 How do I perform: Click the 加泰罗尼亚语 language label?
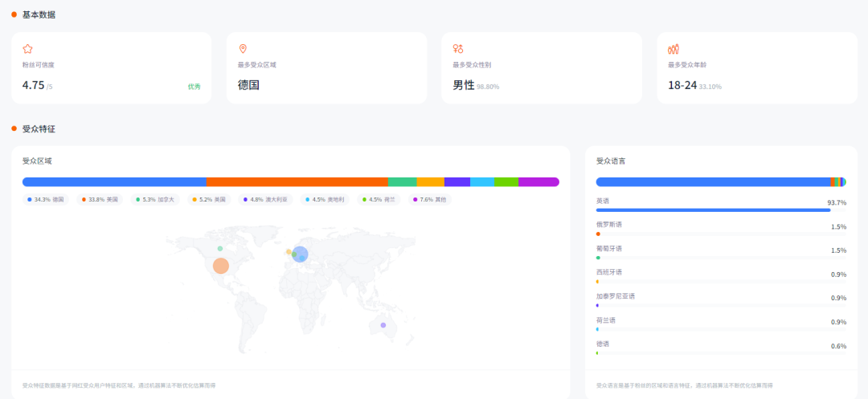(x=616, y=295)
